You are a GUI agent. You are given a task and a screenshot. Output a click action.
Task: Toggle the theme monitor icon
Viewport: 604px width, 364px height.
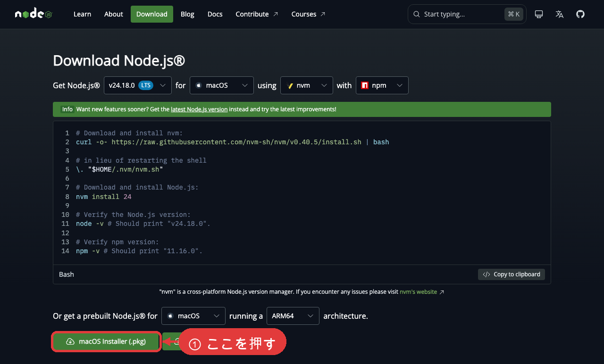pyautogui.click(x=539, y=14)
